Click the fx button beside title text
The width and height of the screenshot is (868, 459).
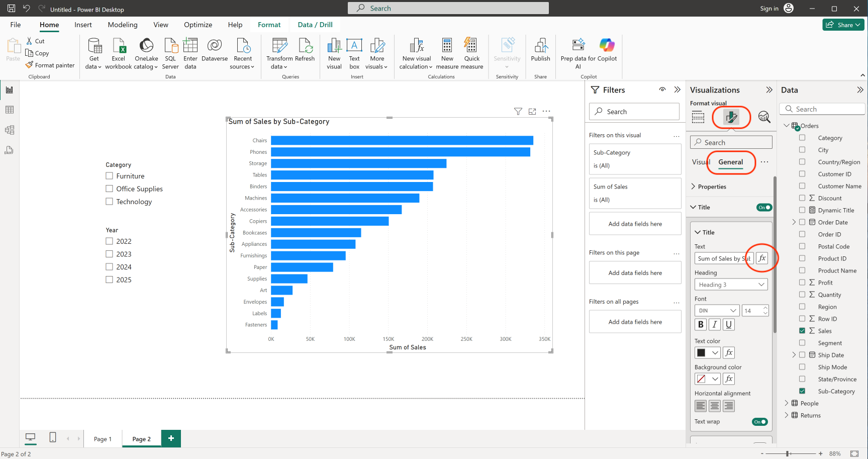pyautogui.click(x=762, y=258)
